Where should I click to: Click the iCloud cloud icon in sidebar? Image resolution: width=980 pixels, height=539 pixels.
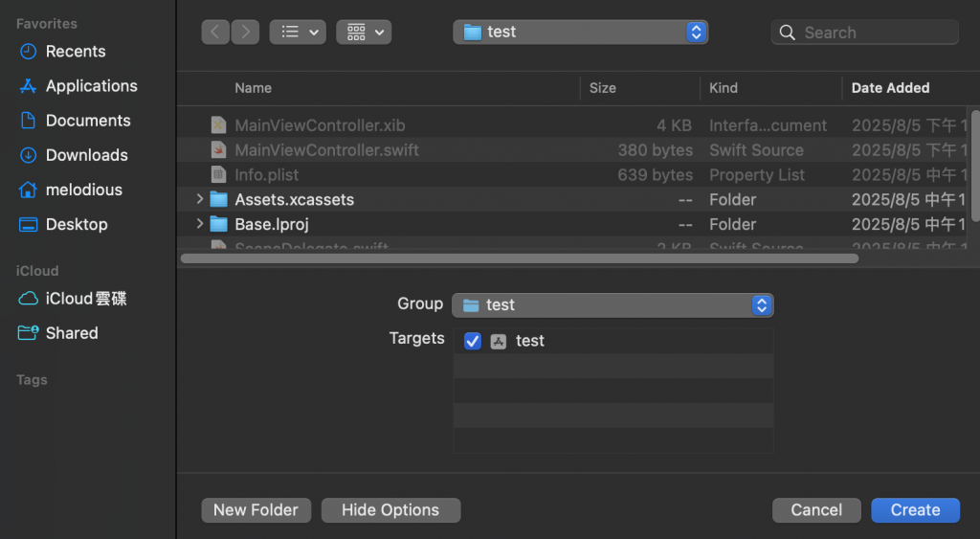28,299
